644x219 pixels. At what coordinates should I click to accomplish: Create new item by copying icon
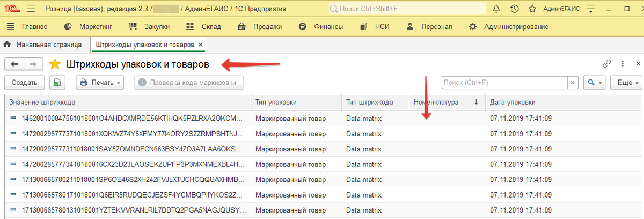point(57,83)
